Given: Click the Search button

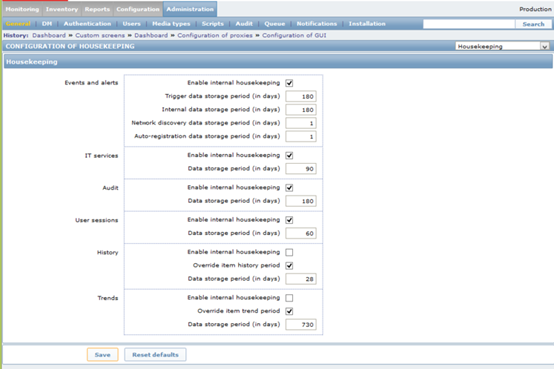Looking at the screenshot, I should (x=533, y=24).
